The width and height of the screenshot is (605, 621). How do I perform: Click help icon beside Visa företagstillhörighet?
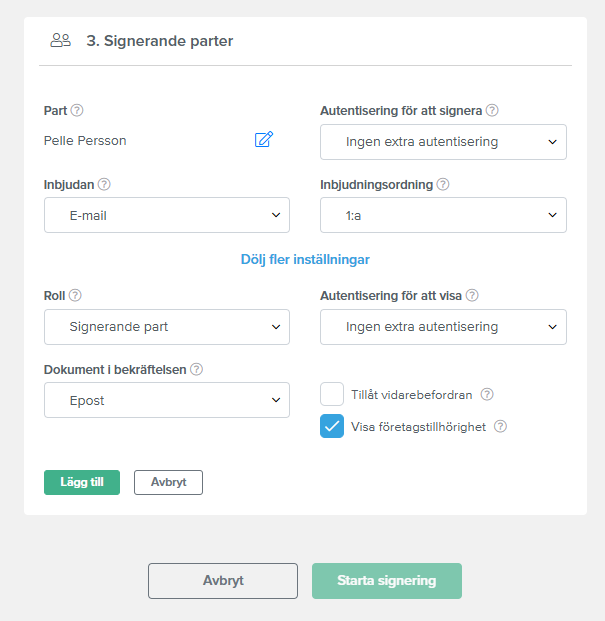(500, 427)
